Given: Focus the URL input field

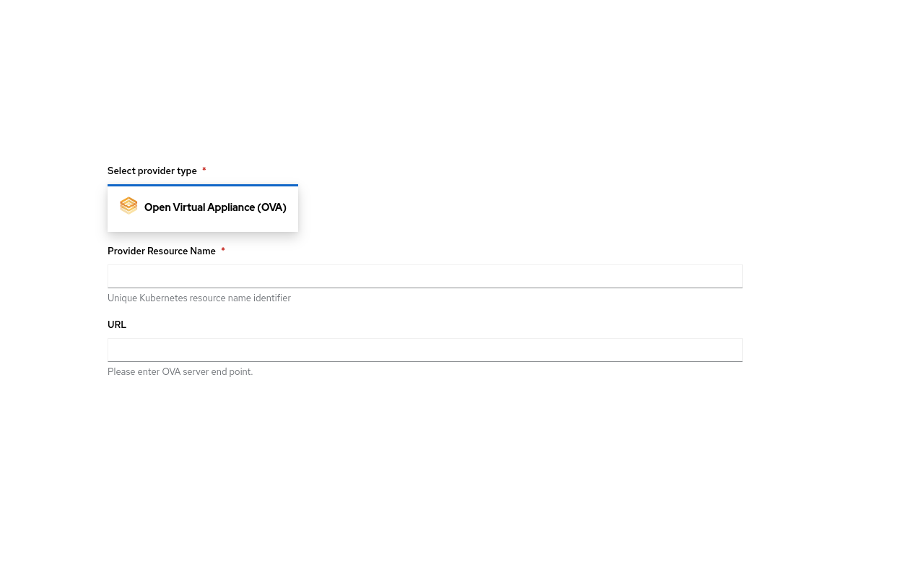Looking at the screenshot, I should [x=425, y=350].
